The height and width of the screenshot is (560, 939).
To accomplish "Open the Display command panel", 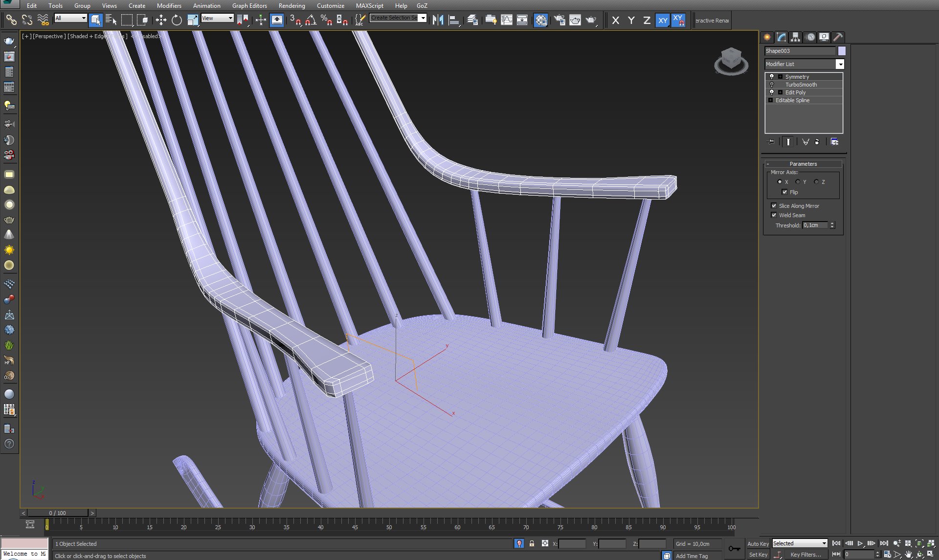I will click(x=824, y=37).
